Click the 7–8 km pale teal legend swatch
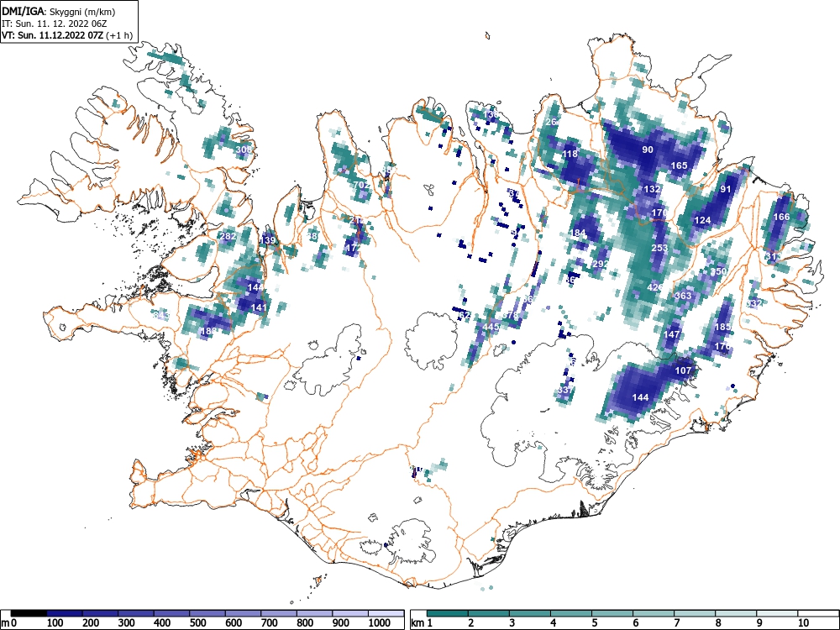The height and width of the screenshot is (630, 840). point(695,613)
